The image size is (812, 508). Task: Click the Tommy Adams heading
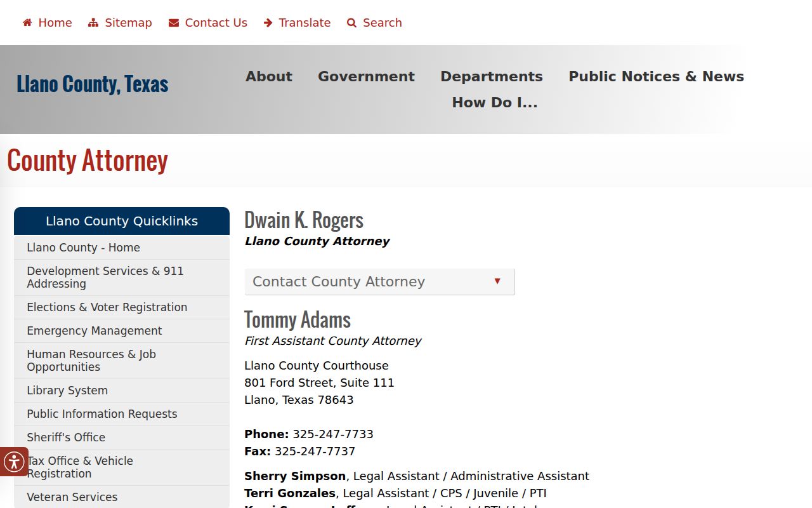[x=298, y=319]
